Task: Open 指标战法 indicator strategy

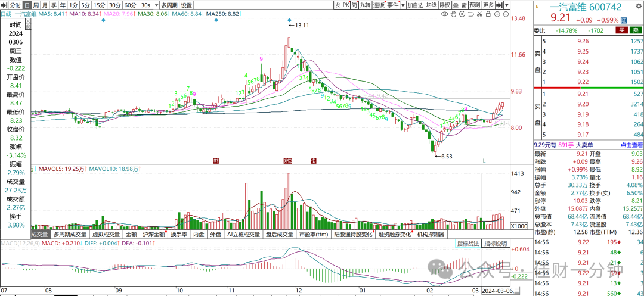Action: tap(468, 244)
